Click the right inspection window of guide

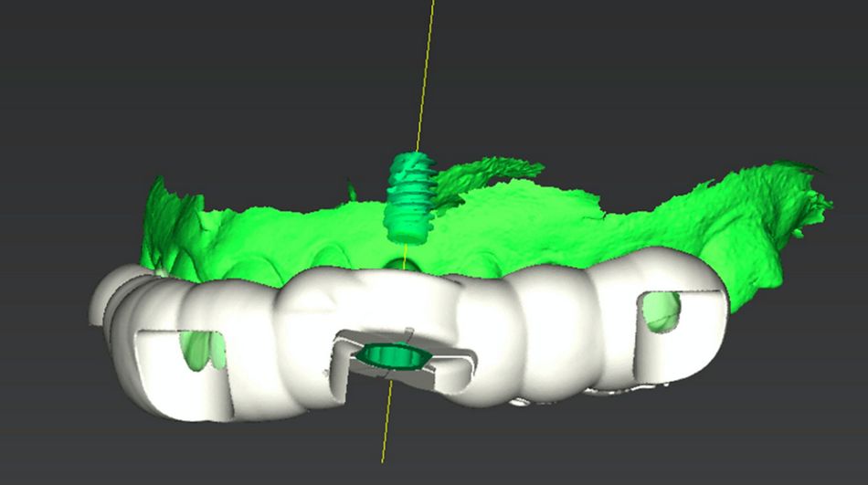660,311
